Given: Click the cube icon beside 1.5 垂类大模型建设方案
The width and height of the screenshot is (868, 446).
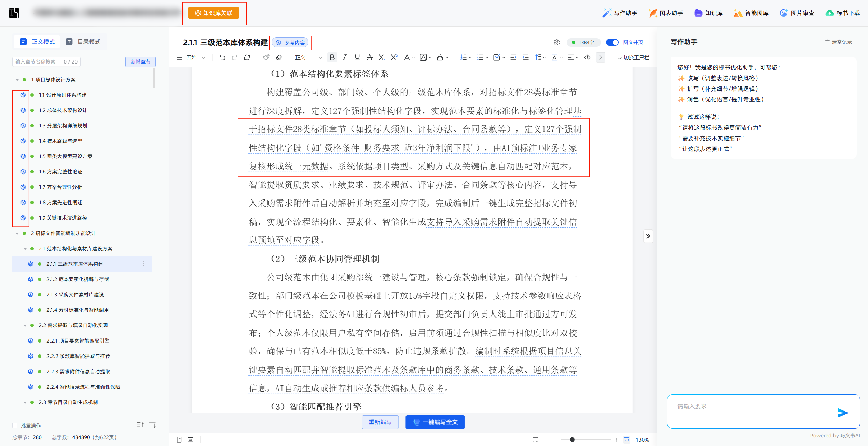Looking at the screenshot, I should pyautogui.click(x=23, y=156).
